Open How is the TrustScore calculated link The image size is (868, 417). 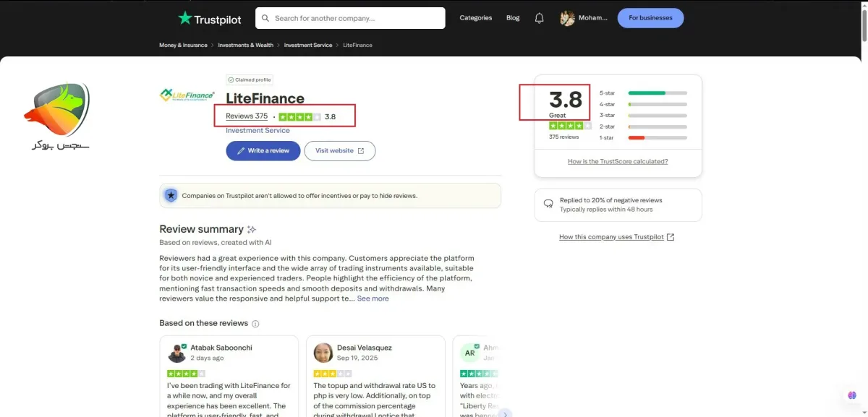[618, 161]
